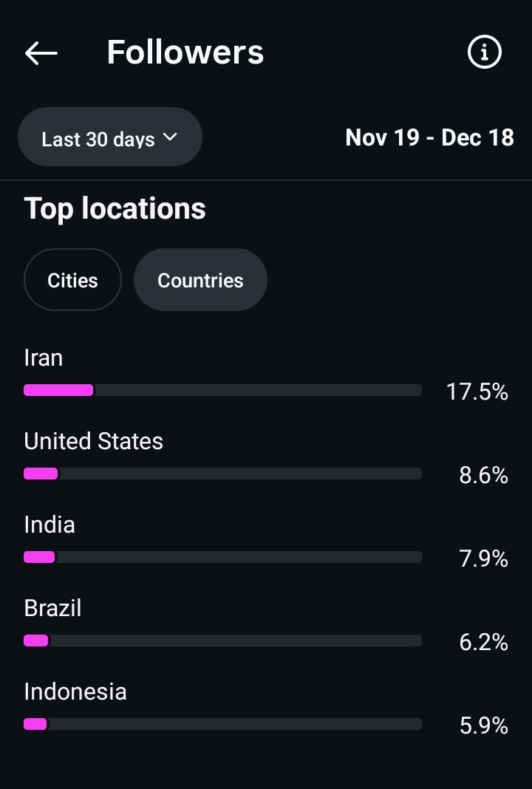Click the United States percentage bar

pyautogui.click(x=222, y=474)
